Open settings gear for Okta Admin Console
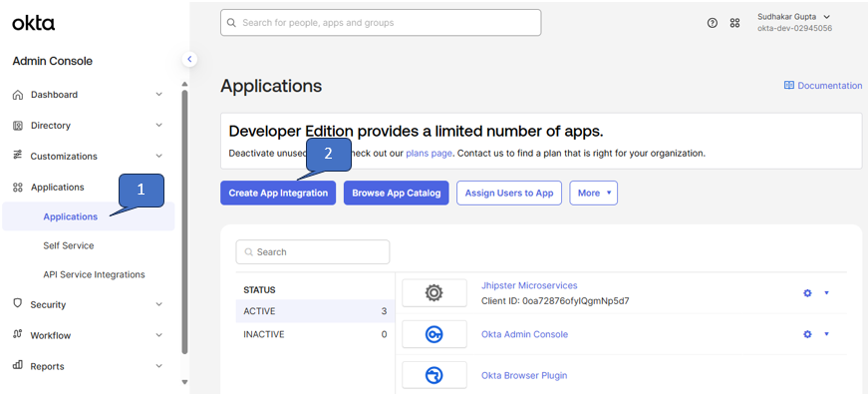Viewport: 868px width, 405px height. (807, 334)
